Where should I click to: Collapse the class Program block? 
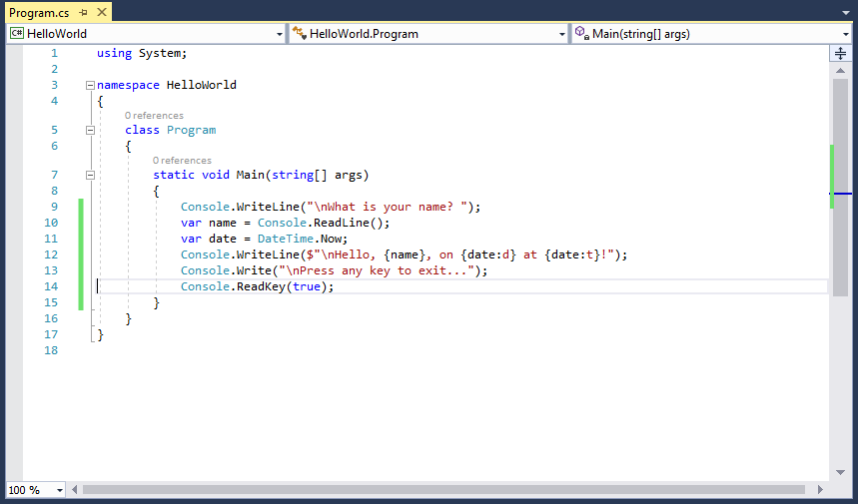click(x=90, y=130)
